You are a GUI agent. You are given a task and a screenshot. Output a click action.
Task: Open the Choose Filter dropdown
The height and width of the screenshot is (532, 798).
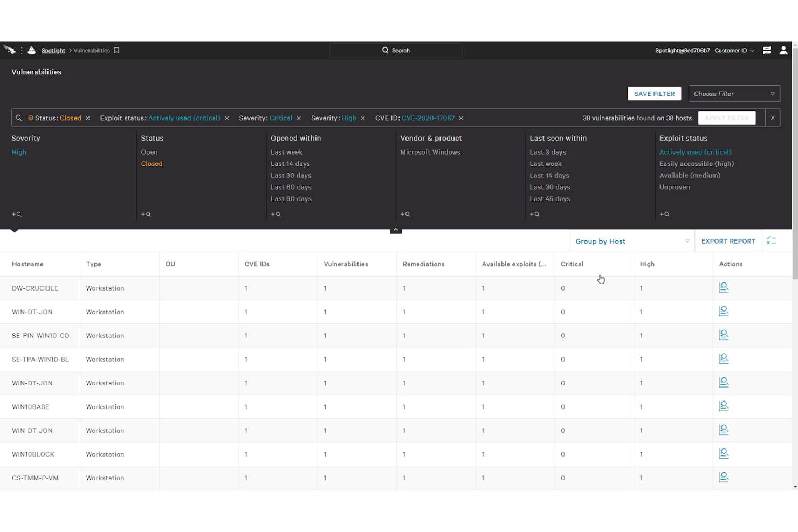click(x=734, y=93)
